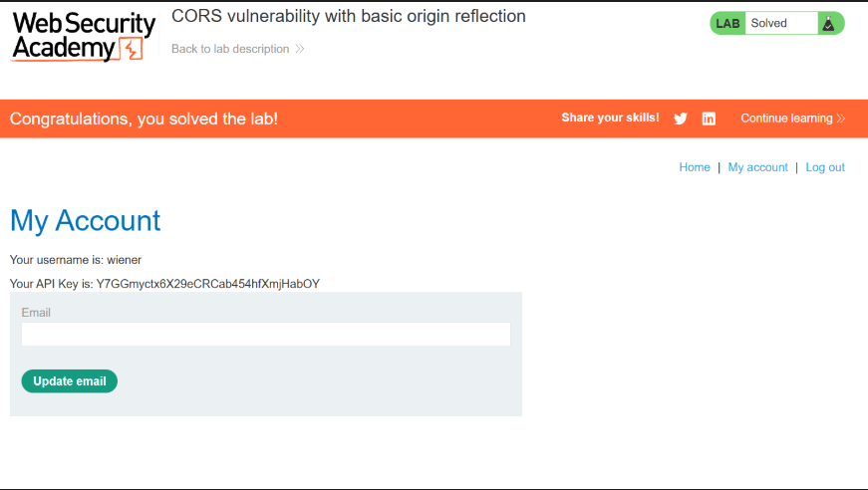868x490 pixels.
Task: Click the Share your skills text
Action: [610, 118]
